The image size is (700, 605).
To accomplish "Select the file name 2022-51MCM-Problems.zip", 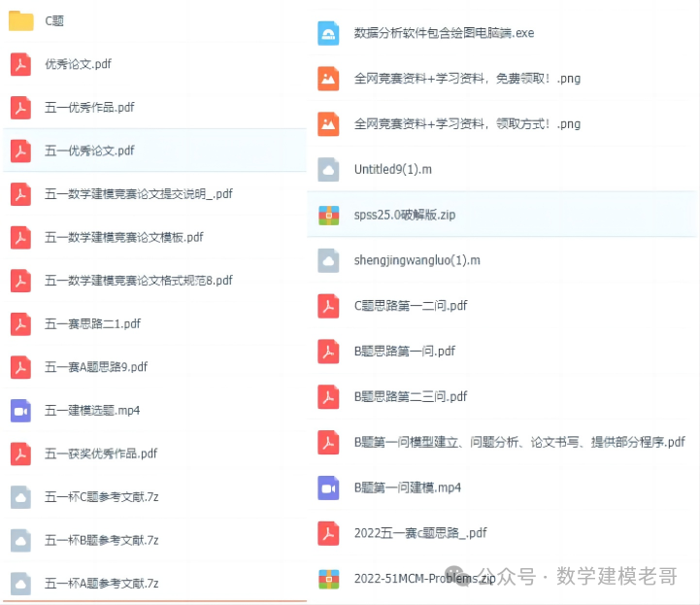I will [425, 579].
